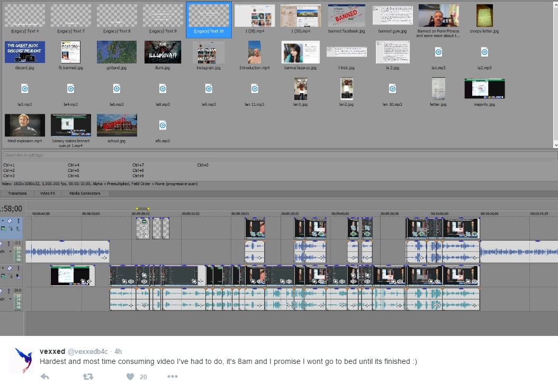Open the more options on the tweet
This screenshot has height=392, width=558.
click(x=172, y=376)
